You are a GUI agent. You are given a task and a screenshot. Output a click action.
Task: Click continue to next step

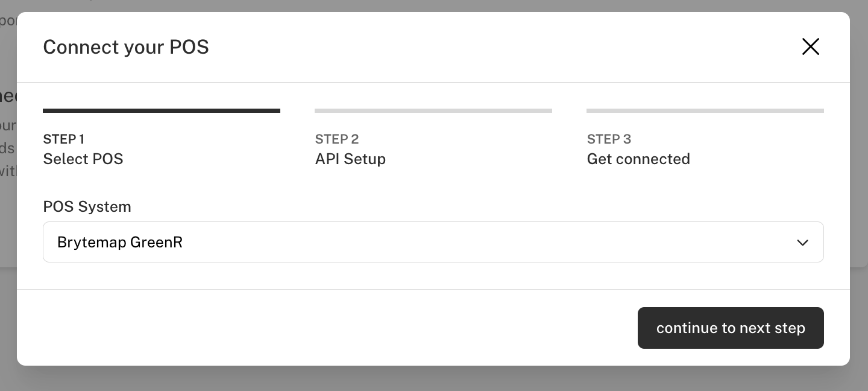731,328
